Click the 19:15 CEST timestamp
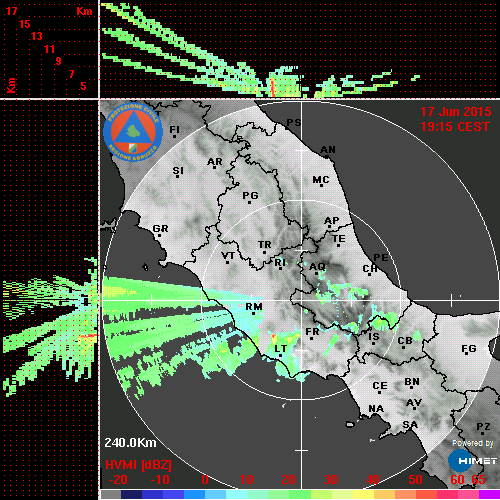500x500 pixels. (455, 127)
